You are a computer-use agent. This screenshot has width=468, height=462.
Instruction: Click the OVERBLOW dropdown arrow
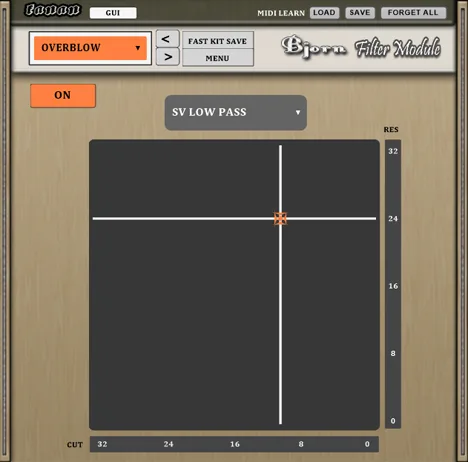[138, 48]
